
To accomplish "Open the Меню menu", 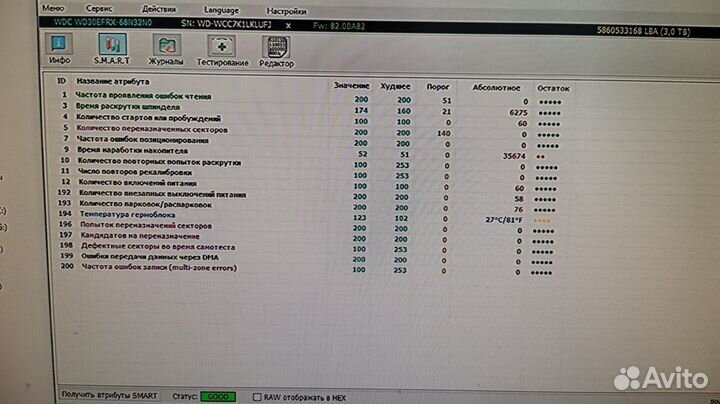I will point(53,8).
